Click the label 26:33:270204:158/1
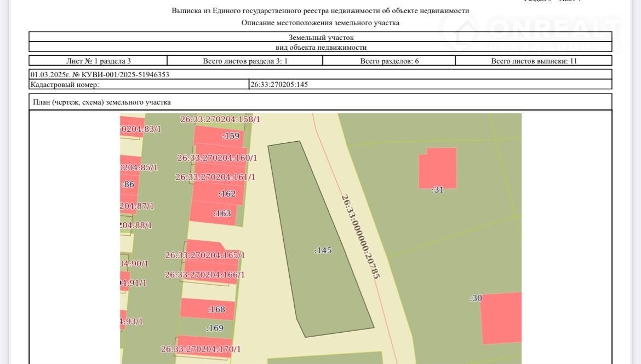This screenshot has height=364, width=641. coord(220,119)
